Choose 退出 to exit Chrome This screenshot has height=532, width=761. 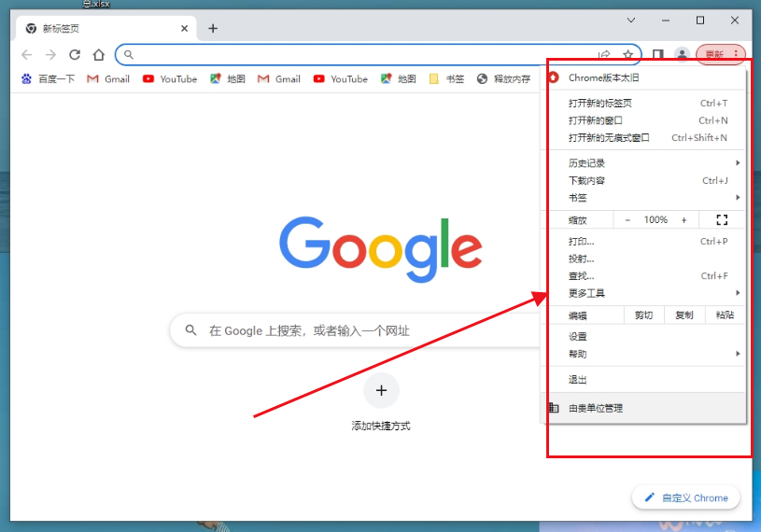tap(642, 379)
